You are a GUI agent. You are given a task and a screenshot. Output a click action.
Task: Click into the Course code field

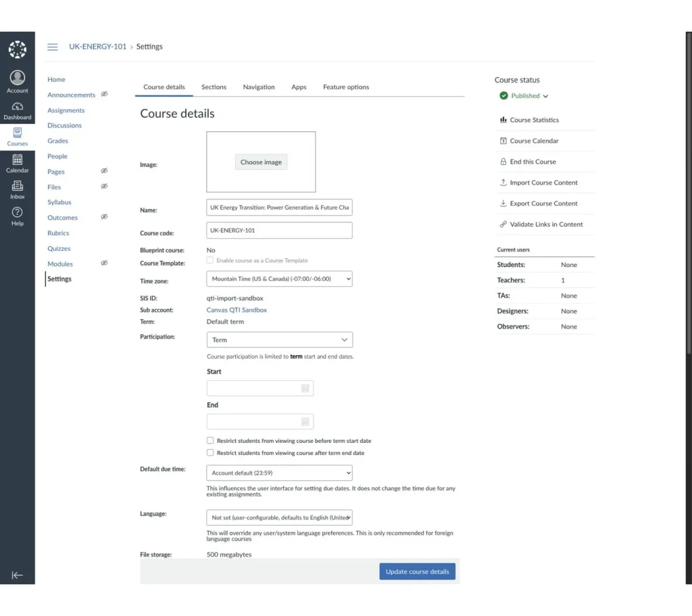click(279, 230)
